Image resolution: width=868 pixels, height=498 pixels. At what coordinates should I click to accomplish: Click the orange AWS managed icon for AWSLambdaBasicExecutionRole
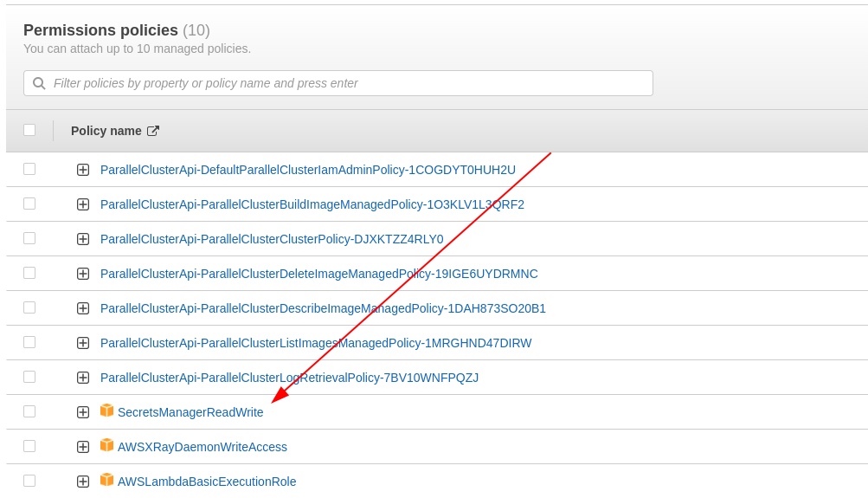click(x=106, y=480)
